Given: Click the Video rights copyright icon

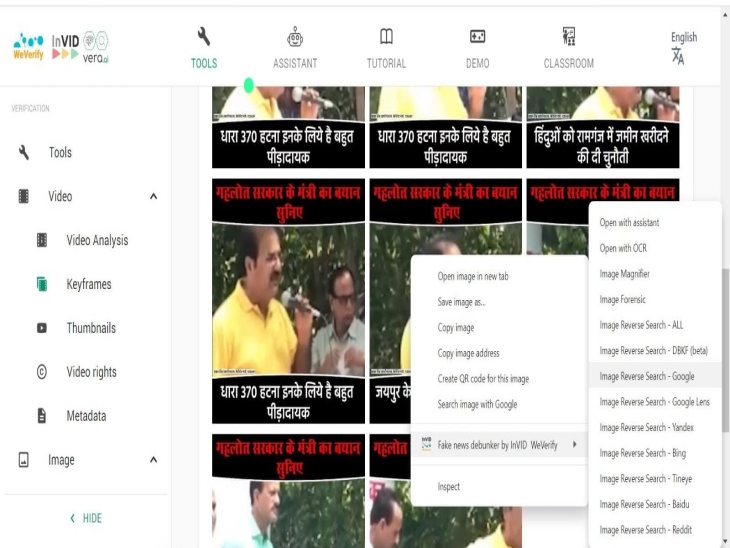Looking at the screenshot, I should click(x=42, y=372).
